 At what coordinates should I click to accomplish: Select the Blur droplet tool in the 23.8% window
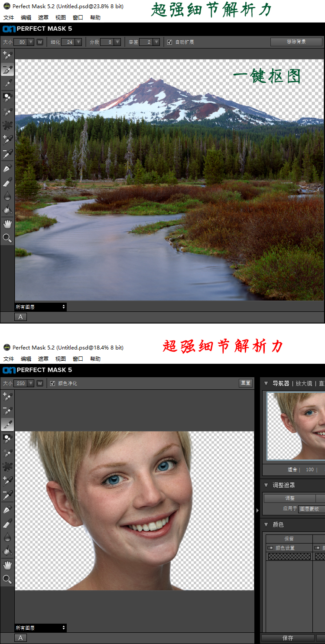pyautogui.click(x=7, y=196)
